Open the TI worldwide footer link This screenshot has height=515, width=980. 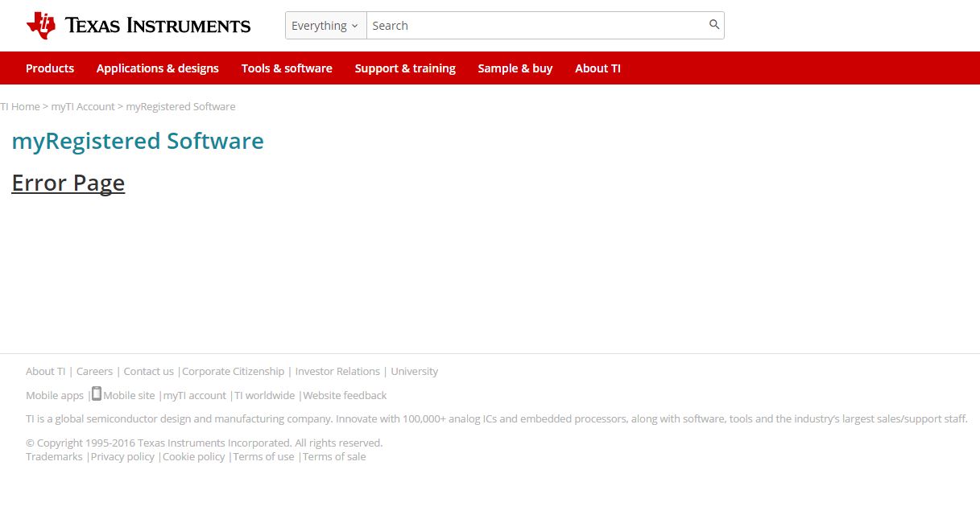265,395
